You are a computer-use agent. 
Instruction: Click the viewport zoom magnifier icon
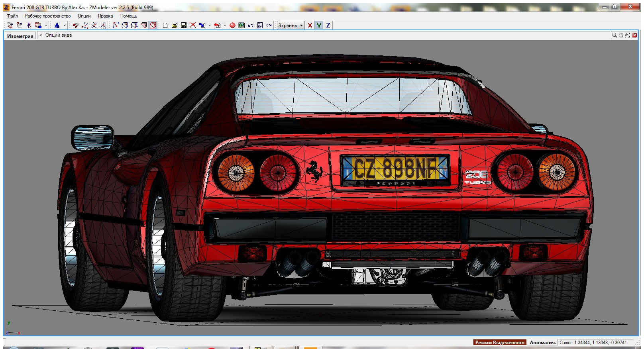pyautogui.click(x=614, y=35)
